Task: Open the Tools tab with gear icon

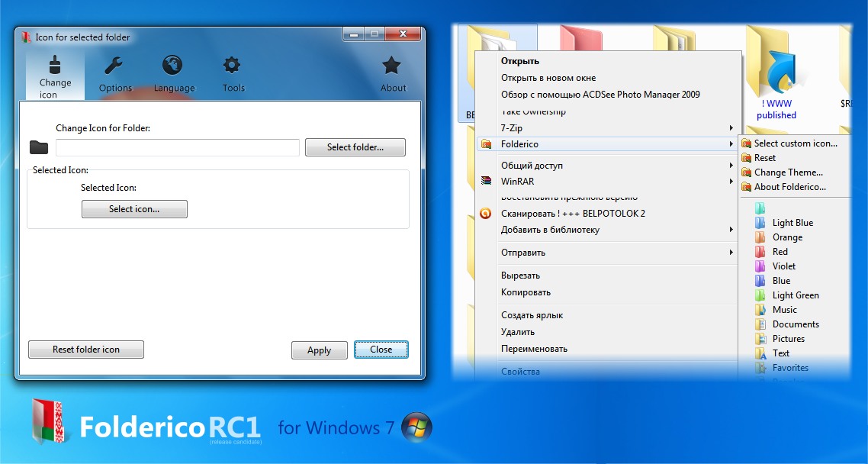Action: point(233,73)
